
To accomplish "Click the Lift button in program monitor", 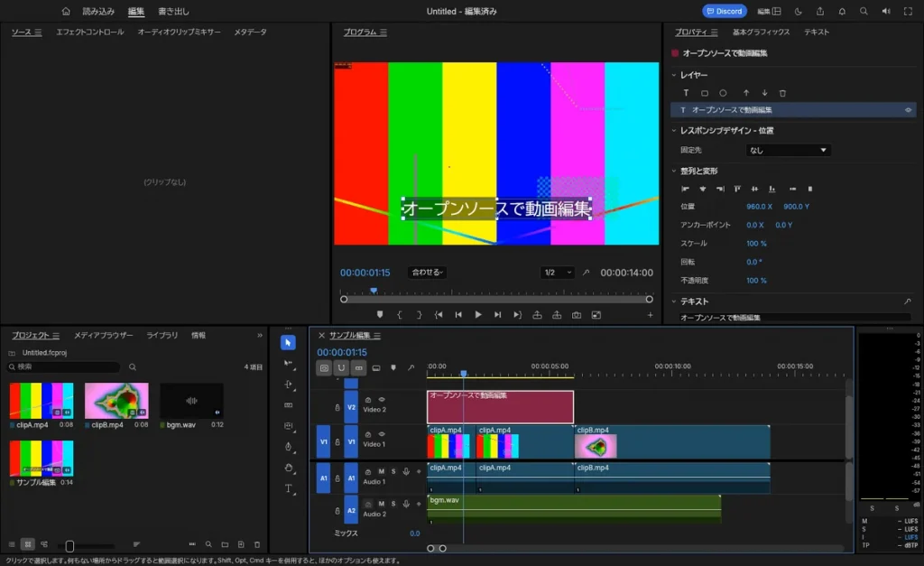I will (x=537, y=315).
